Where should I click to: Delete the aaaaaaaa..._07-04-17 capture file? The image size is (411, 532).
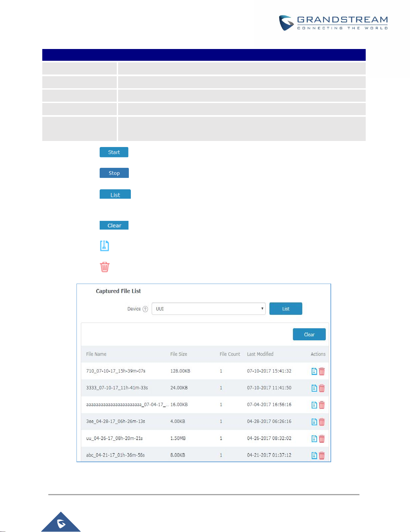(x=322, y=405)
